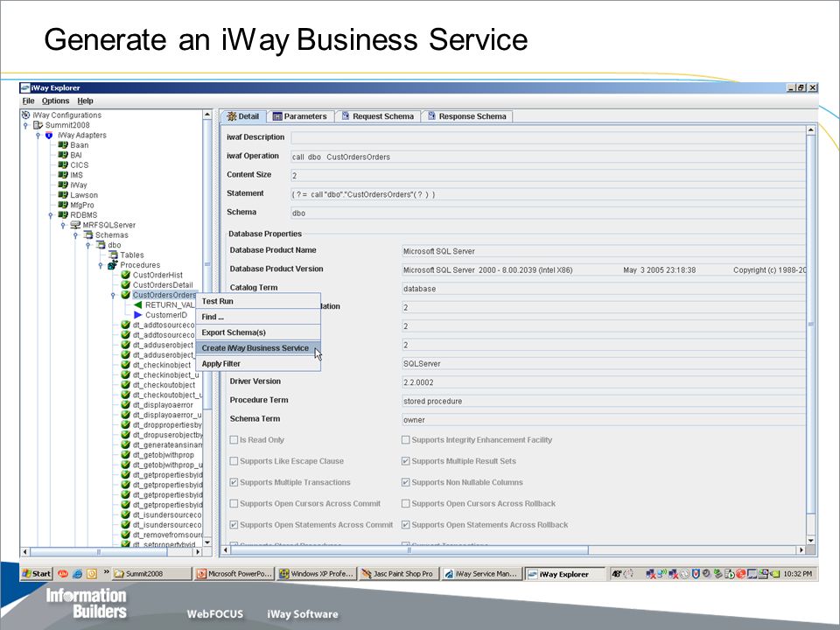Click the Summit2008 configuration icon
The width and height of the screenshot is (840, 630).
[38, 125]
